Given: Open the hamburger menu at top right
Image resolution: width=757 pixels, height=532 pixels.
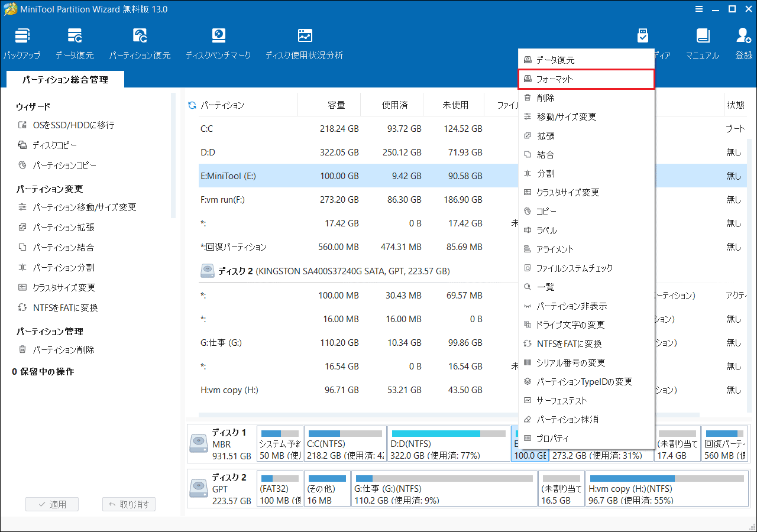Looking at the screenshot, I should [698, 9].
